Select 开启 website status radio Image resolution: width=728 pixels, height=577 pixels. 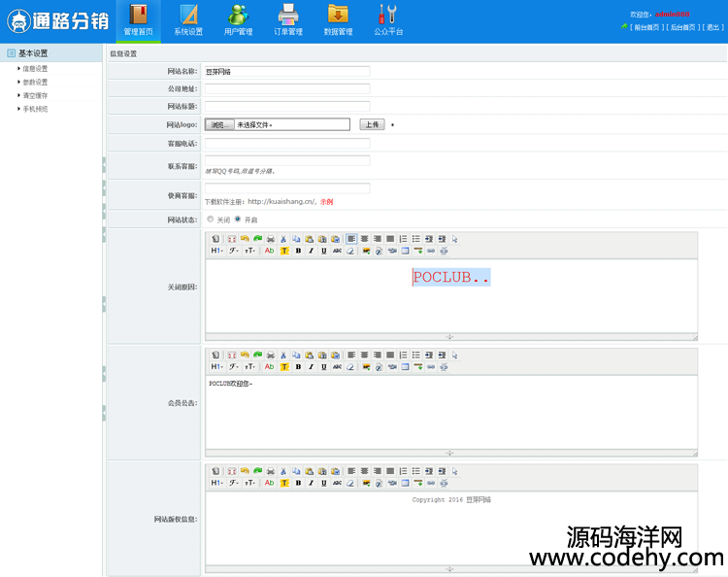click(x=238, y=220)
